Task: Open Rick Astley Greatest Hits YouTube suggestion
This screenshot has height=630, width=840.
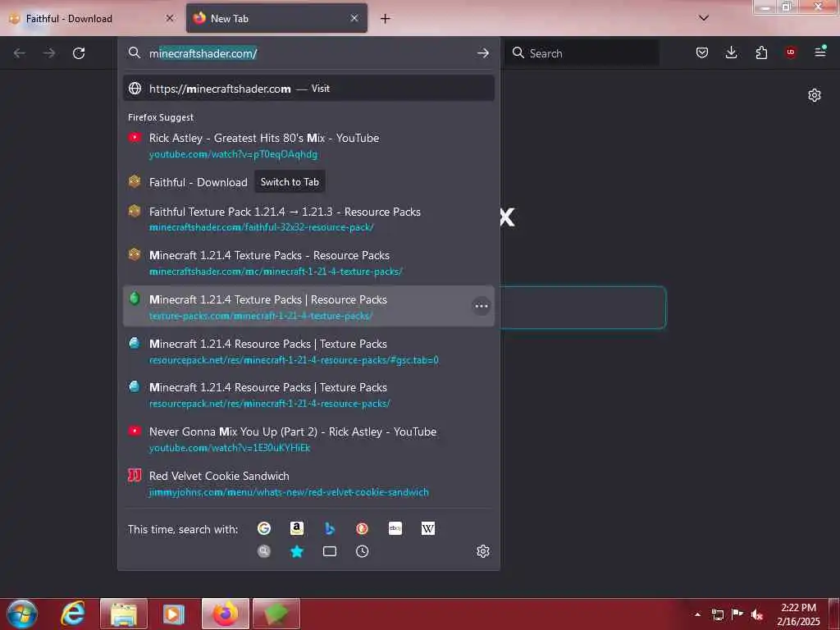Action: pyautogui.click(x=308, y=146)
